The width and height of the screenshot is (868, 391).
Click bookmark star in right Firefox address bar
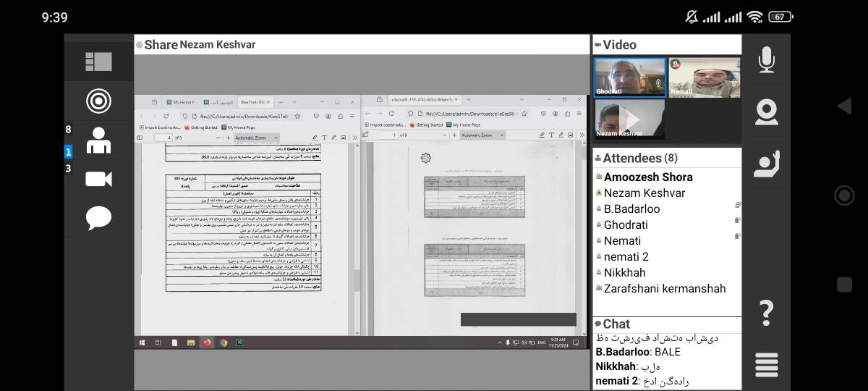coord(524,113)
